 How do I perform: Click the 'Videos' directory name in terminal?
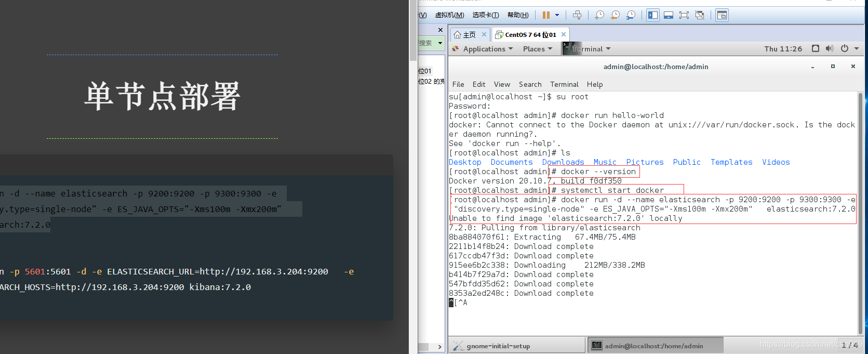[x=776, y=162]
